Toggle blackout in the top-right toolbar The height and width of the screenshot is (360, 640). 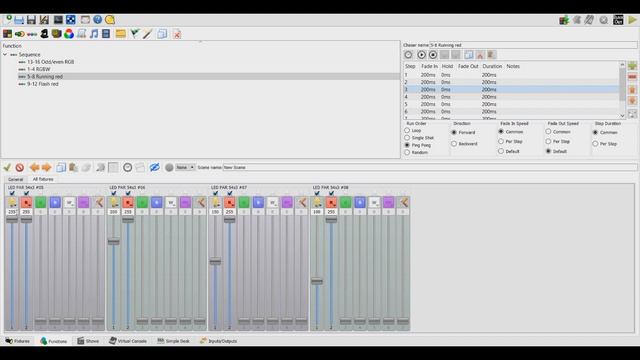[x=618, y=20]
